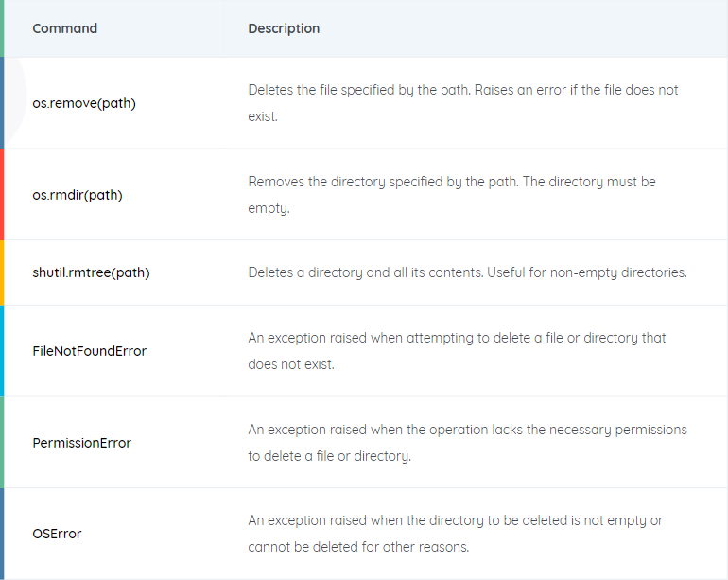Click the blue color bar beside OSError
Image resolution: width=728 pixels, height=580 pixels.
(x=2, y=534)
